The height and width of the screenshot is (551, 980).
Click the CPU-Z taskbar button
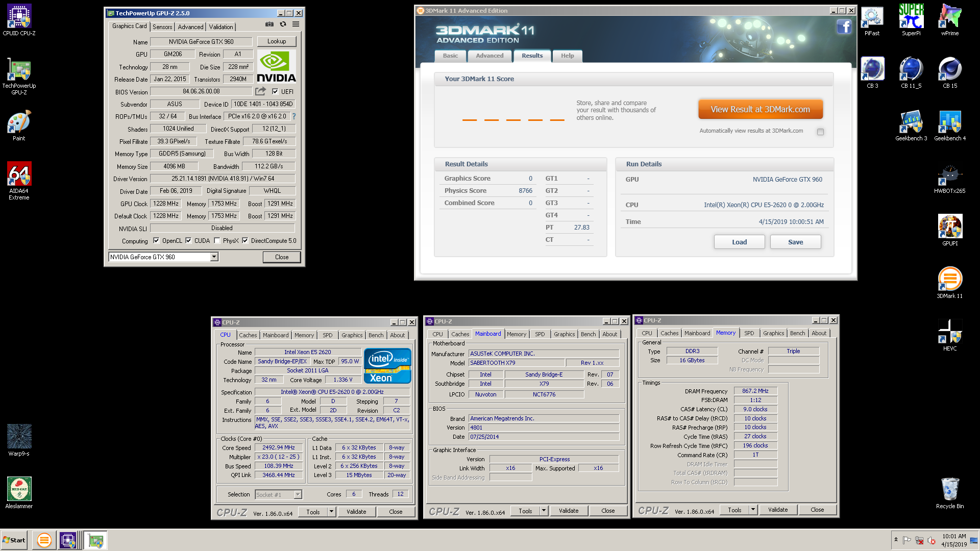[68, 540]
